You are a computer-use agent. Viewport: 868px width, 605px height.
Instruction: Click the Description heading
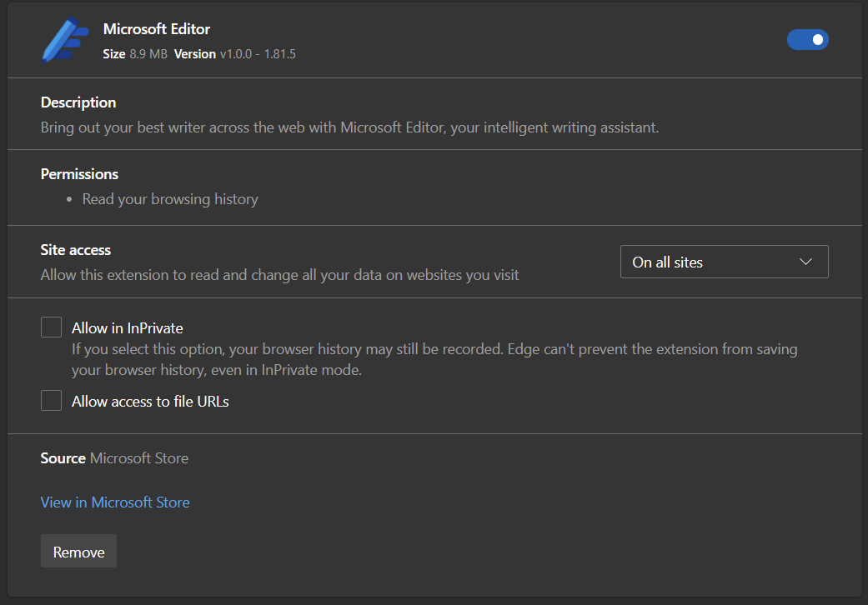pyautogui.click(x=78, y=102)
